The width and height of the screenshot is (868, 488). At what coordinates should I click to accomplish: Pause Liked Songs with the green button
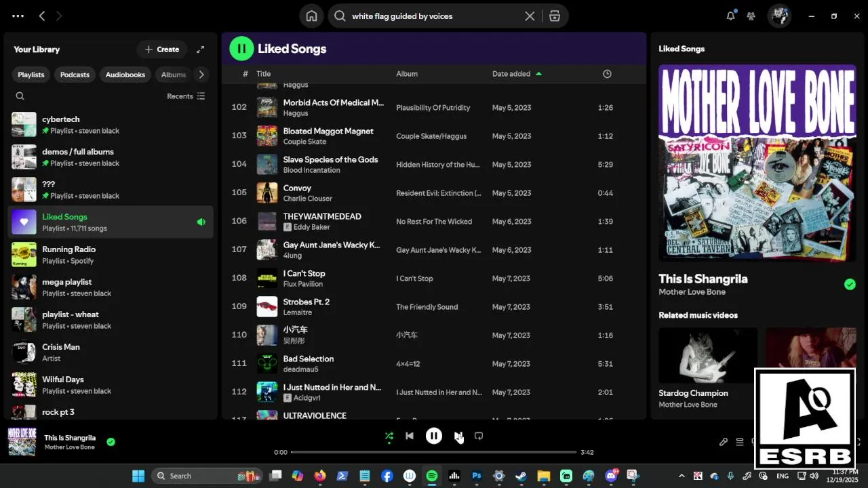(x=241, y=49)
